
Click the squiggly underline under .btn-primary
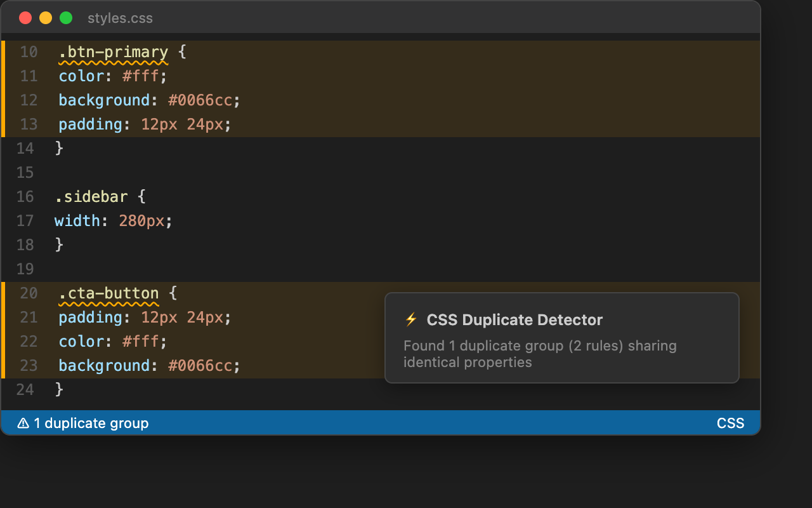coord(112,62)
